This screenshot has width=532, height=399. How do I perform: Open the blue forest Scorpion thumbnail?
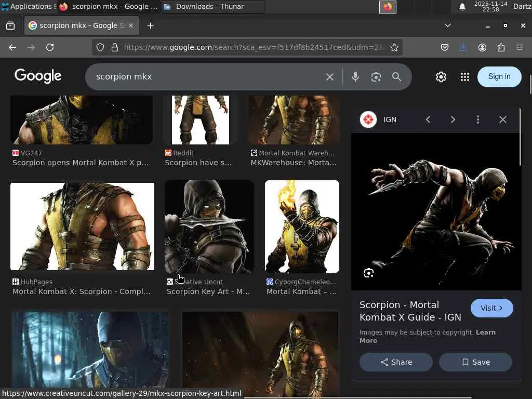tap(90, 350)
